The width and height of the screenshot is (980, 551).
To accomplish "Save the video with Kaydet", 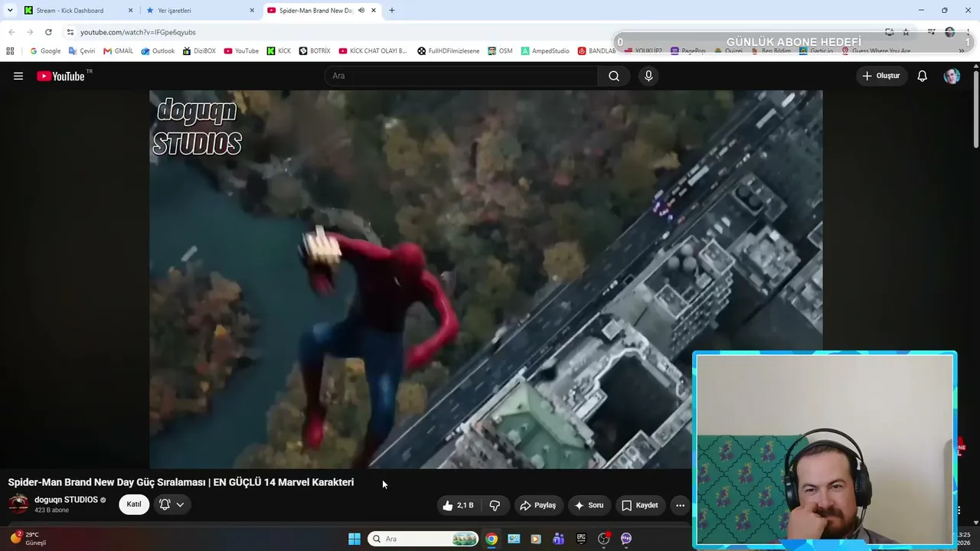I will point(640,505).
